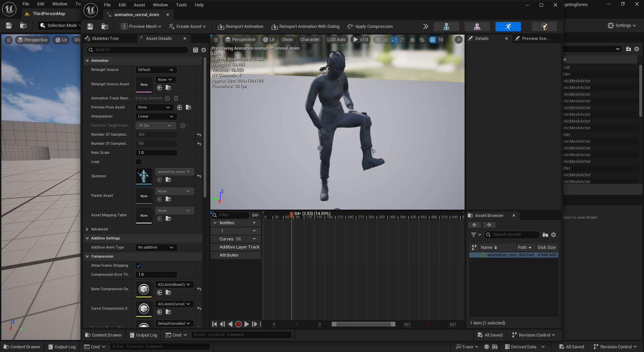Switch to Preview Scene tab

coord(535,39)
